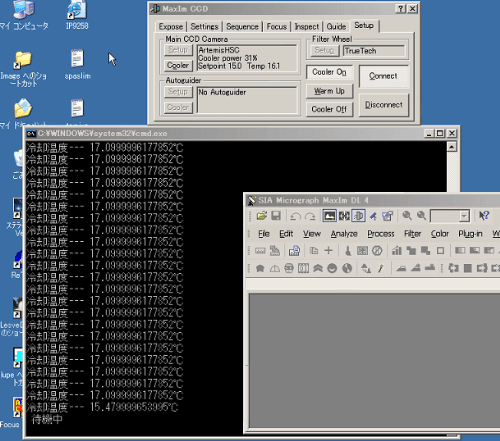The image size is (500, 441).
Task: Switch to the Guide tab
Action: coord(336,27)
